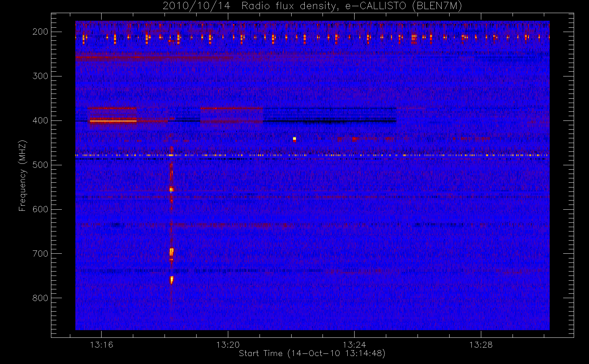Click the 'Start Time (14-Oct-10 13:14:48)' label
This screenshot has height=364, width=589.
[x=312, y=353]
